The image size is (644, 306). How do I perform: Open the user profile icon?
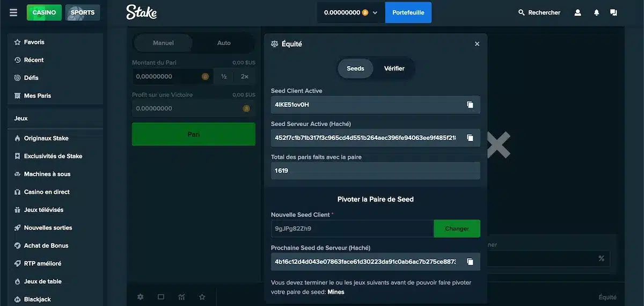click(578, 12)
